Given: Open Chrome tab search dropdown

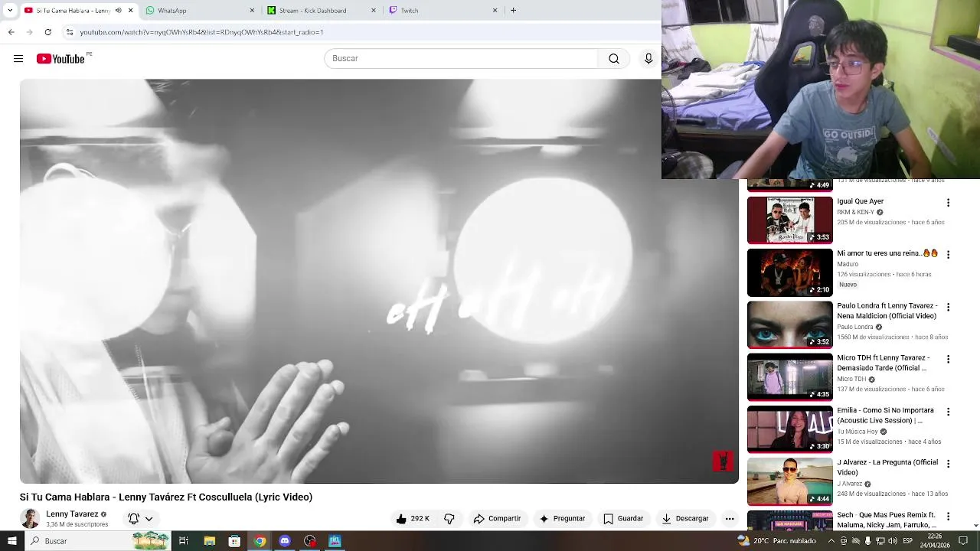Looking at the screenshot, I should 10,11.
